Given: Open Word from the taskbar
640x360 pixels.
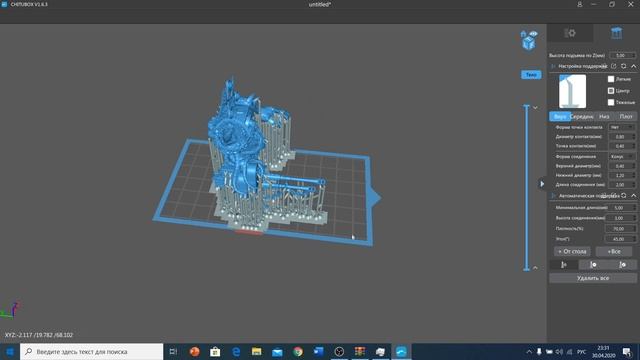Looking at the screenshot, I should (318, 351).
